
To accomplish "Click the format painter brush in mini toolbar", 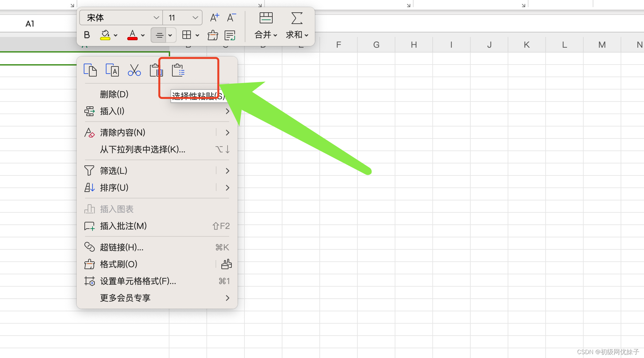I will pyautogui.click(x=213, y=35).
